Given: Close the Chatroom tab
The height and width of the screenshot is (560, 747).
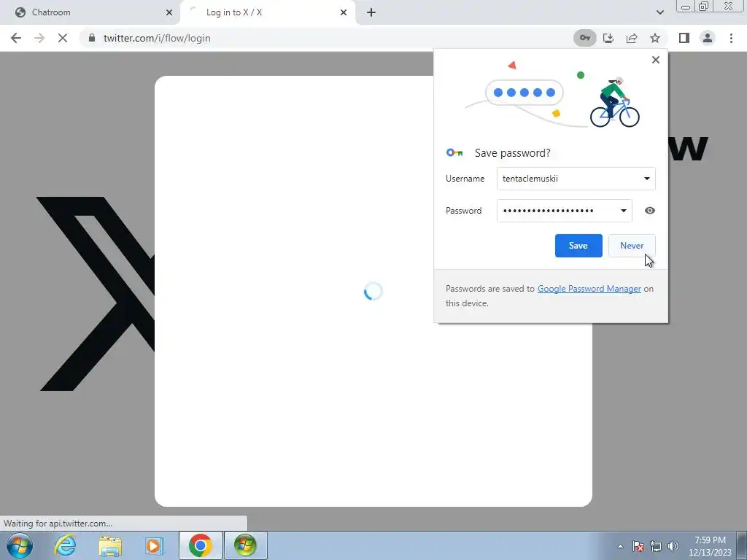Looking at the screenshot, I should 169,12.
